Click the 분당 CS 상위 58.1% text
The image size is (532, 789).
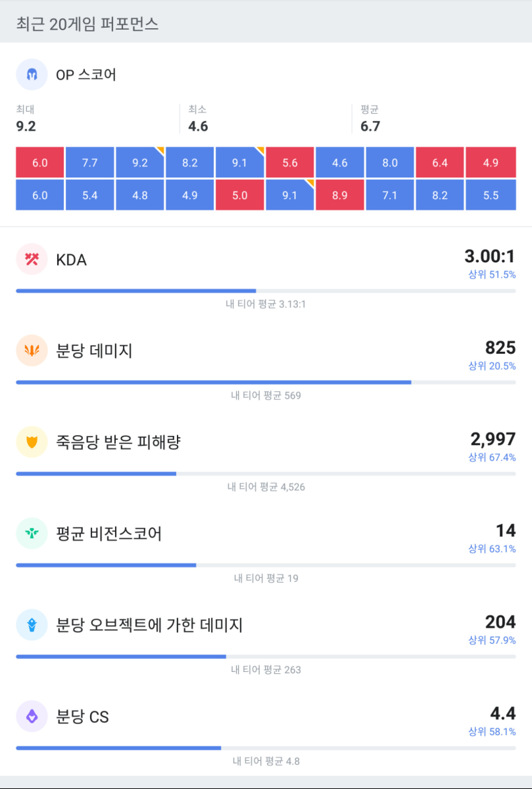pyautogui.click(x=492, y=732)
